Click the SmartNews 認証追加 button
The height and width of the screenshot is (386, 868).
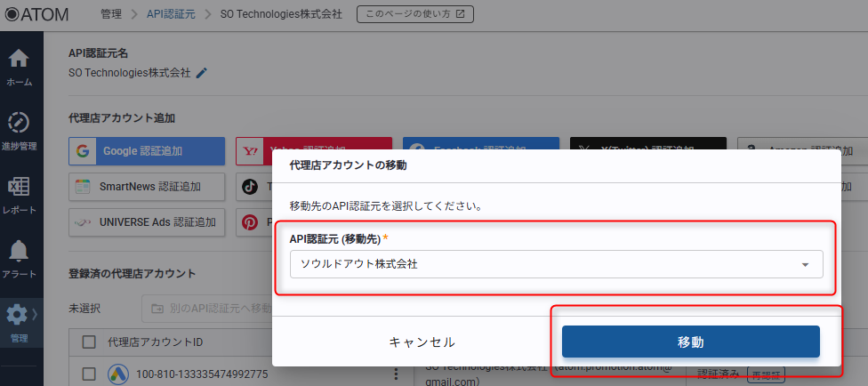click(x=147, y=187)
